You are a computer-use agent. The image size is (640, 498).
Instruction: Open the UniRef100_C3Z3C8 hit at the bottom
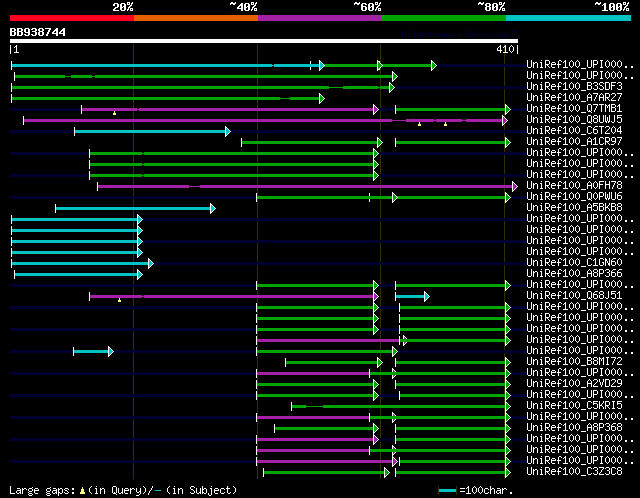coord(575,472)
